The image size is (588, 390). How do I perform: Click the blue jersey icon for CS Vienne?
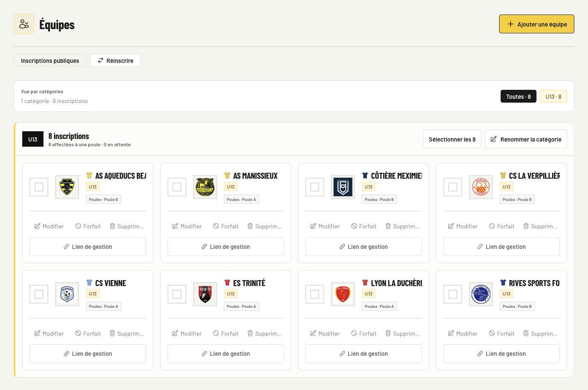click(89, 283)
